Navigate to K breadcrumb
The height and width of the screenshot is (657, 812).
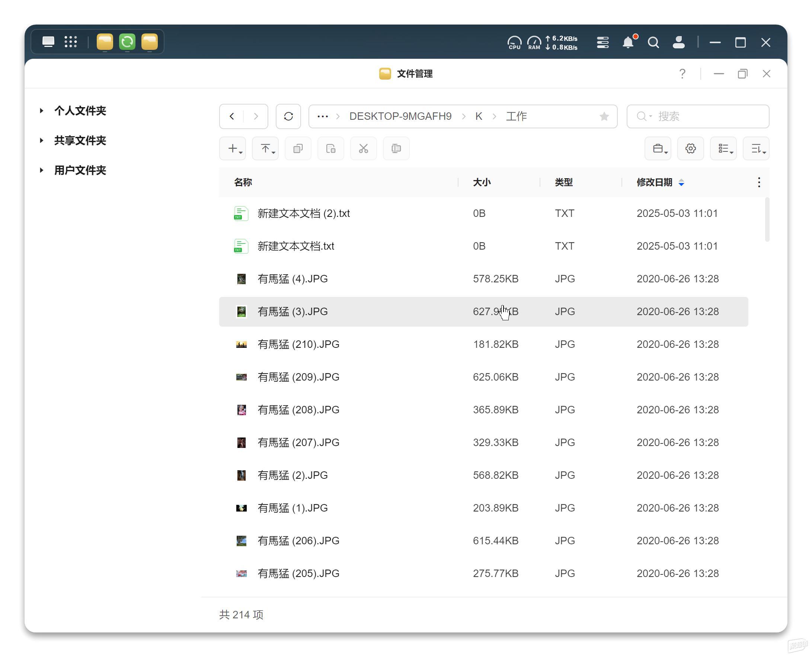(x=479, y=116)
